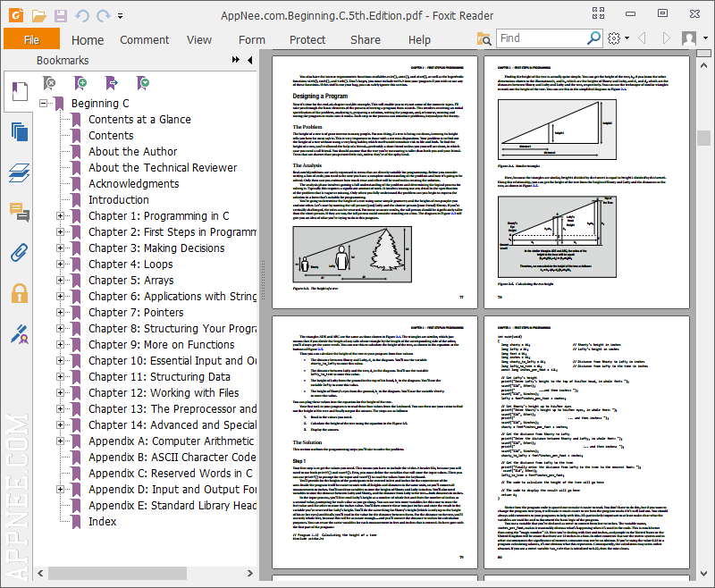Redo the last action

[104, 16]
